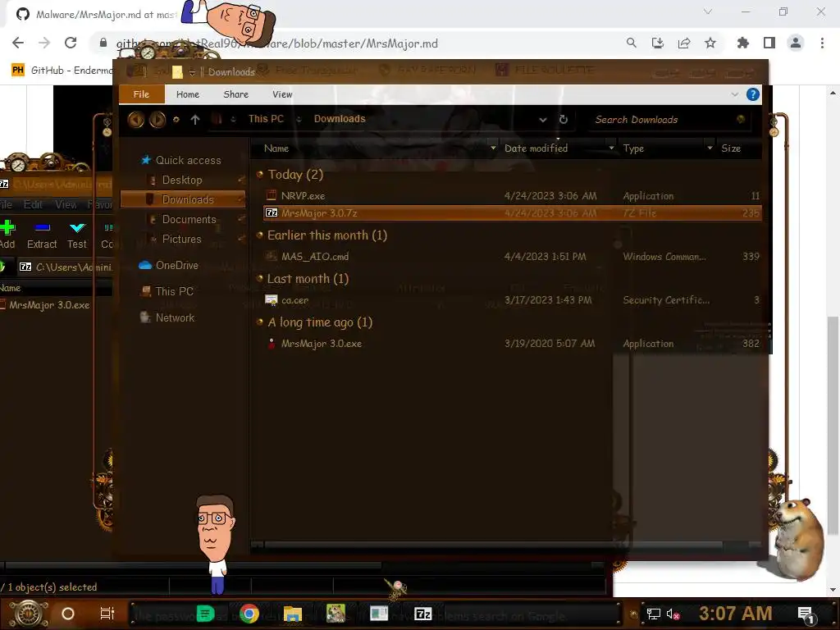Open the Cortana circle on the taskbar
Viewport: 840px width, 630px height.
68,614
